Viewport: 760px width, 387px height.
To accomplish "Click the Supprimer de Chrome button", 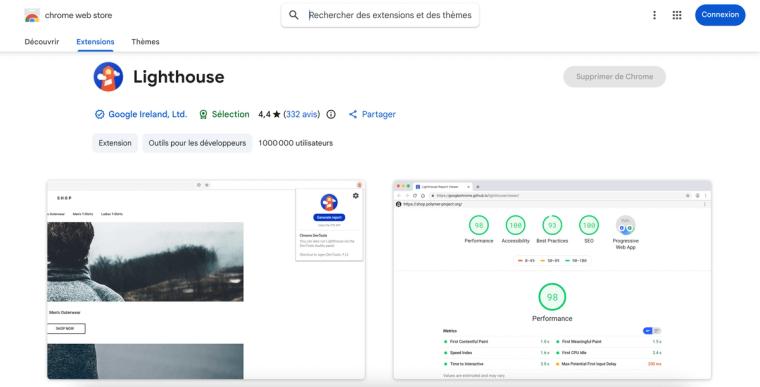I will tap(614, 77).
